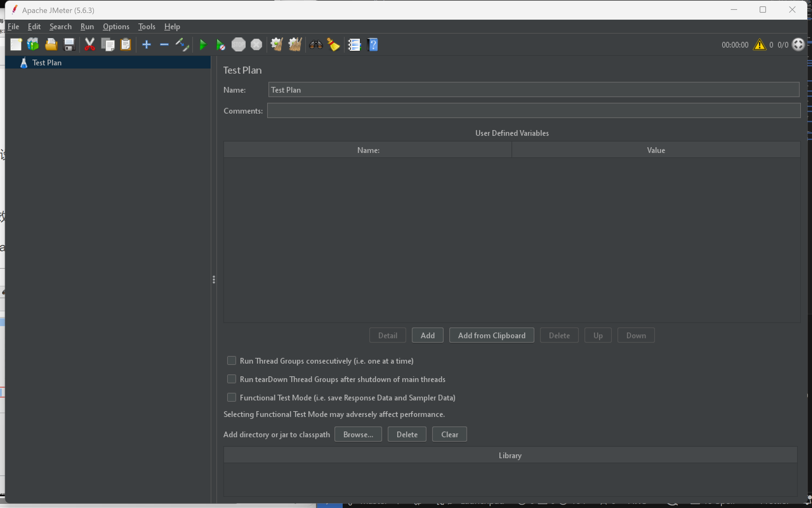Viewport: 812px width, 508px height.
Task: Click the Down button
Action: click(x=636, y=335)
